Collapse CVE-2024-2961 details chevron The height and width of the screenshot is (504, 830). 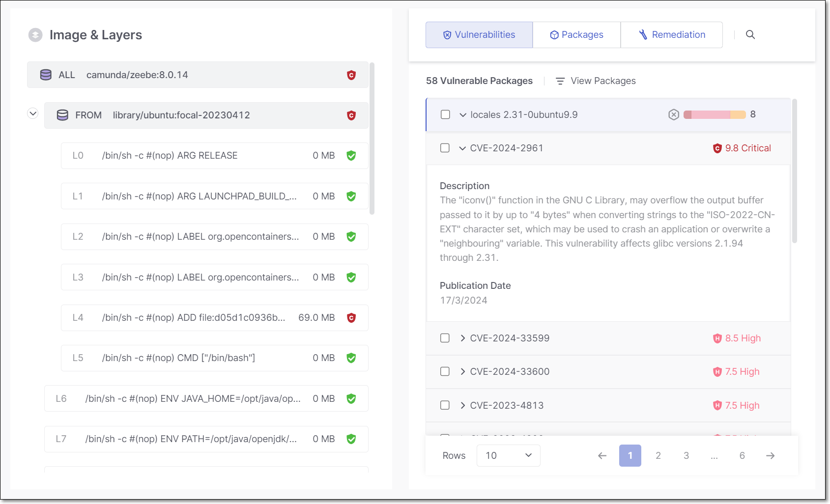point(462,148)
